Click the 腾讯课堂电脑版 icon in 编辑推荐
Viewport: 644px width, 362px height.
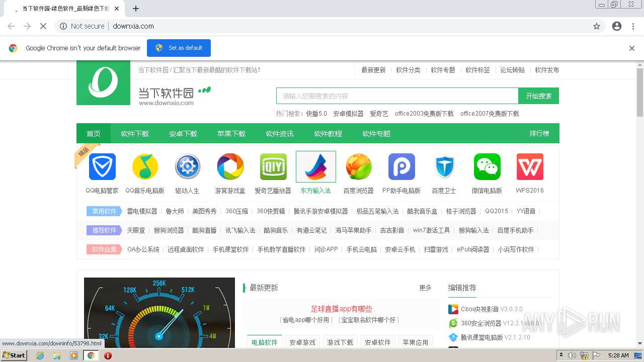[453, 337]
